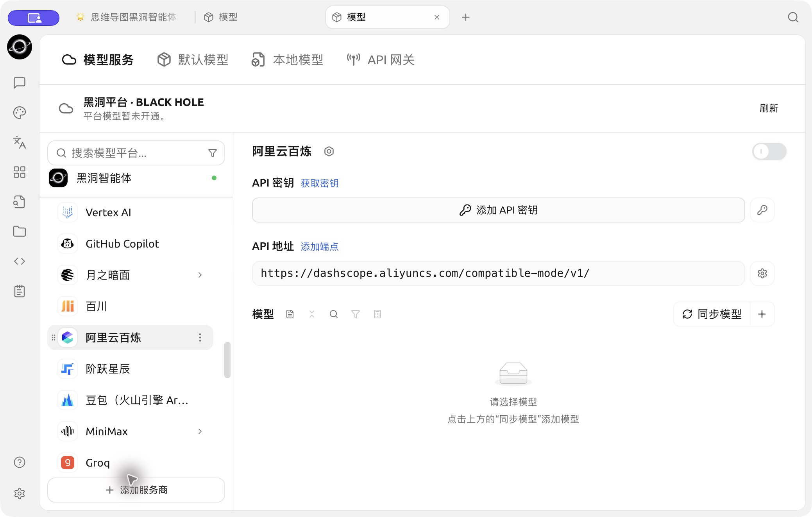Click the document icon next to 模型
The height and width of the screenshot is (517, 812).
(290, 314)
